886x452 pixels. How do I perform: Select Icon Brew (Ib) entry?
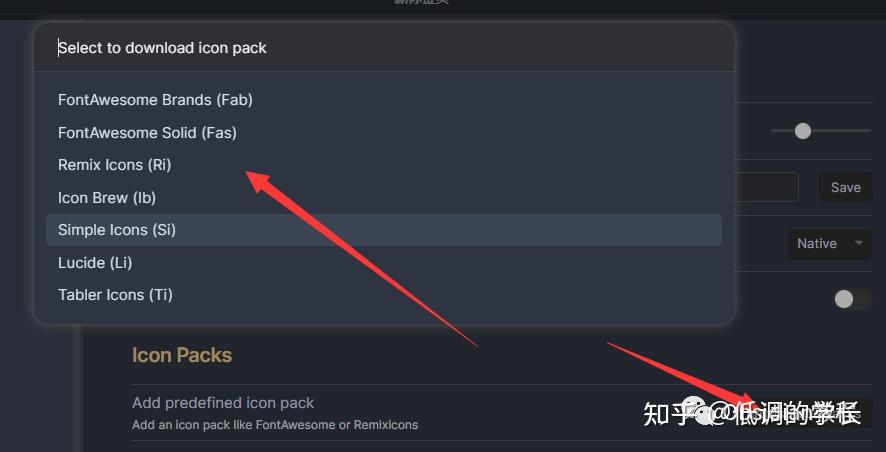[107, 197]
